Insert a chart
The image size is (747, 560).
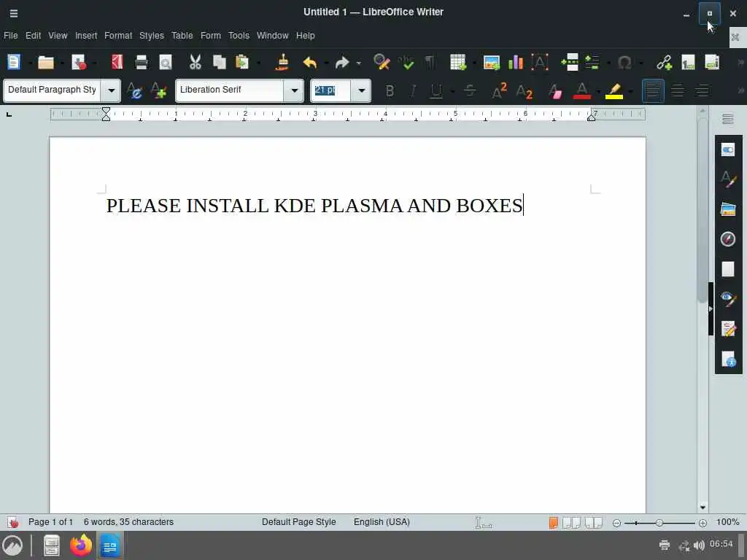pyautogui.click(x=516, y=63)
